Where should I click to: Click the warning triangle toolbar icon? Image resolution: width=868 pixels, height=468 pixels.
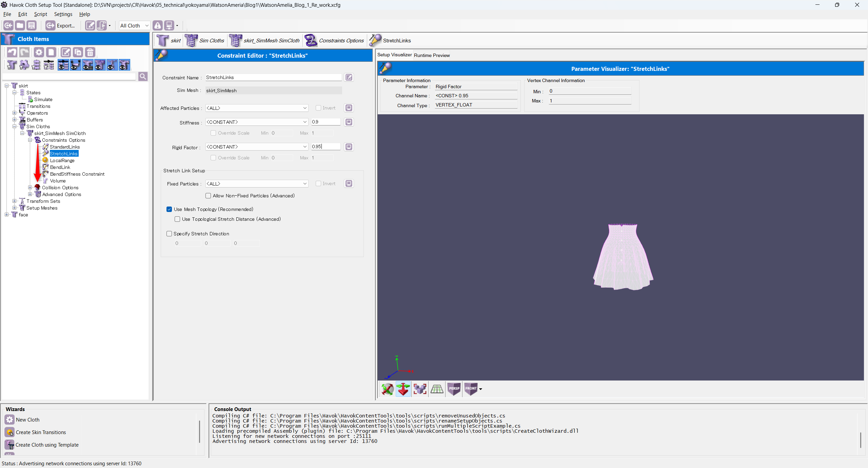158,25
